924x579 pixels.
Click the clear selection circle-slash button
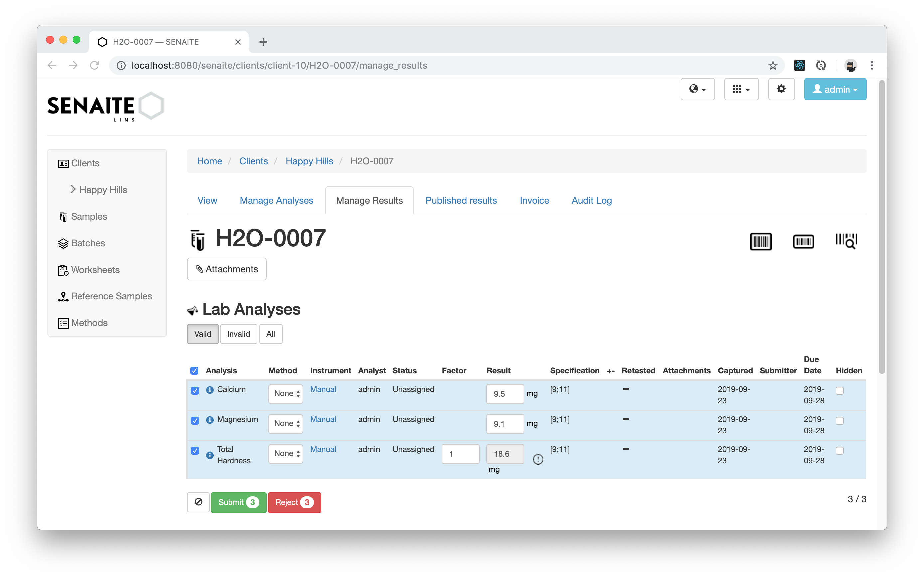point(198,502)
